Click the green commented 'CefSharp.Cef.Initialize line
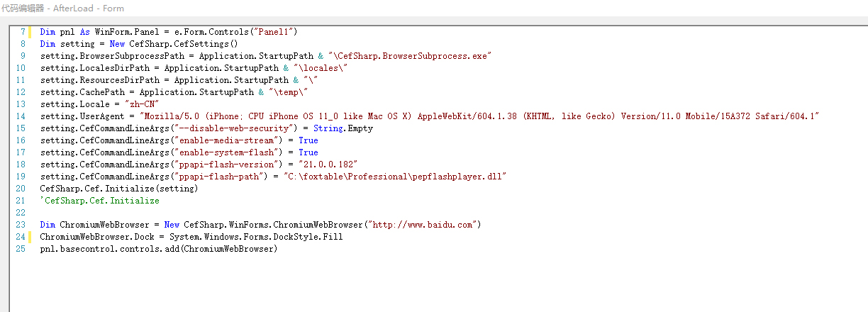This screenshot has height=312, width=868. 100,201
